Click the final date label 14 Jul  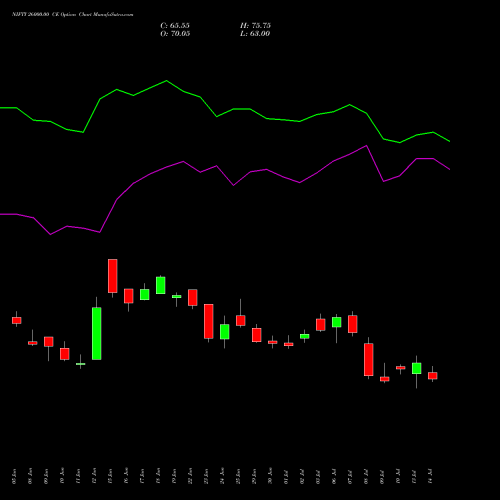[430, 476]
